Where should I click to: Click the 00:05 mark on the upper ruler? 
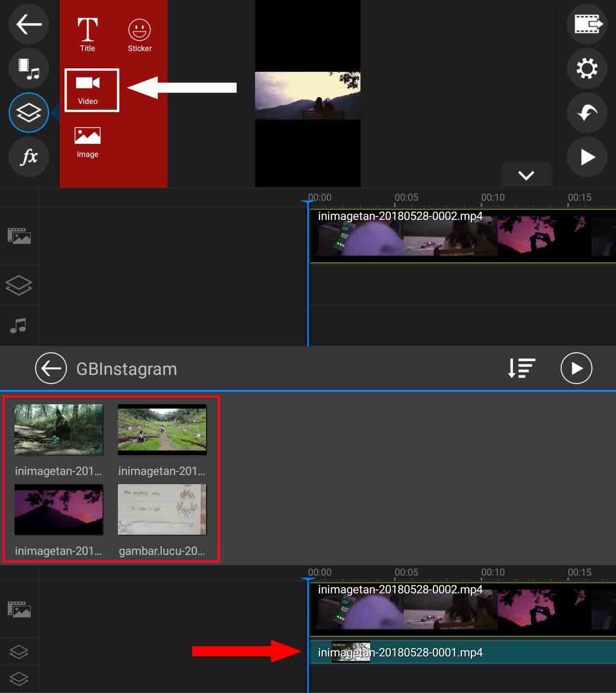point(406,197)
